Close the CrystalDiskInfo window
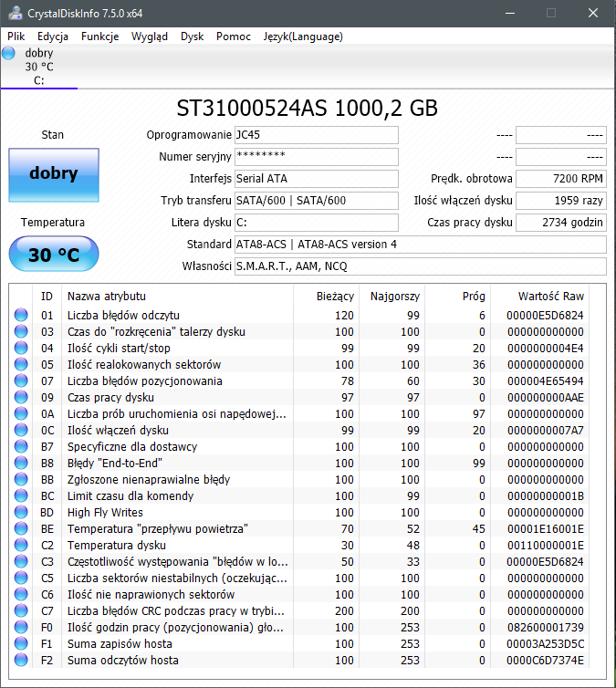 point(593,13)
